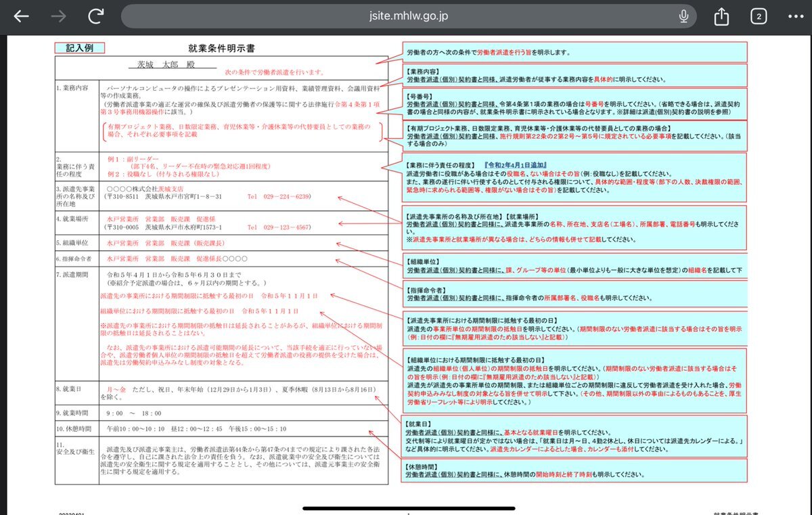Viewport: 812px width, 515px height.
Task: Click the recipient name 茨城 太郎 殿
Action: (166, 66)
